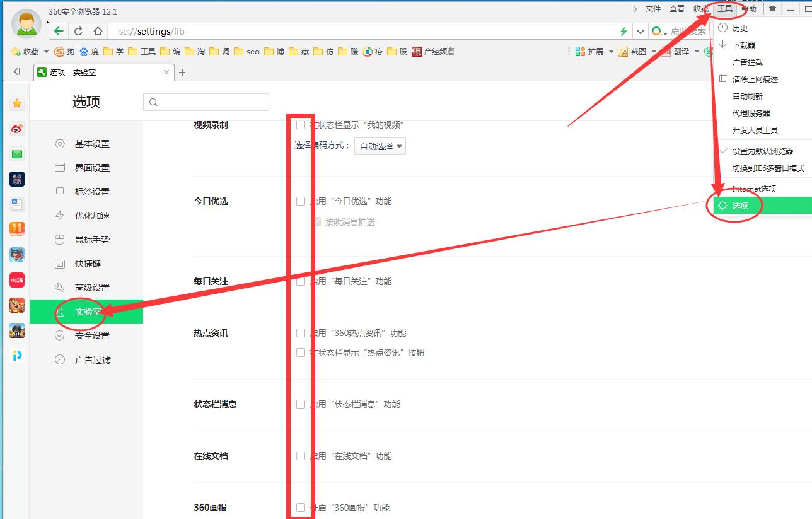Check 在状态栏显示“热点资讯”按钮 box
The image size is (812, 519).
[301, 353]
